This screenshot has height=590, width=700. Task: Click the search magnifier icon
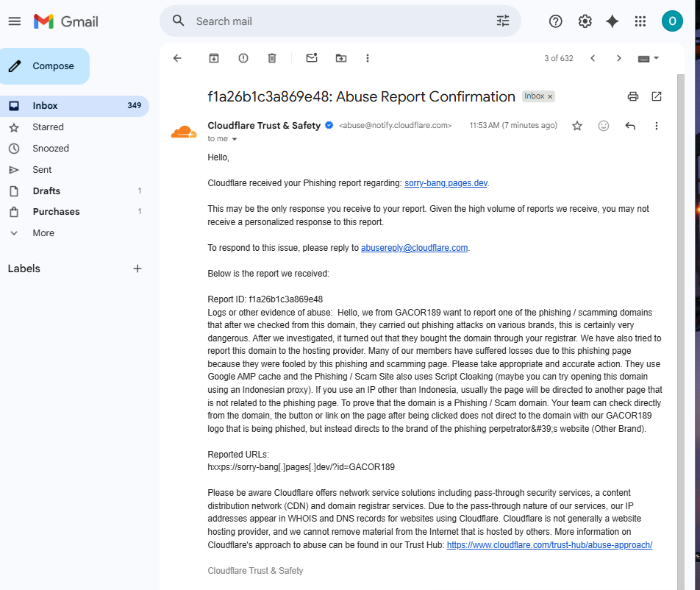click(x=179, y=21)
